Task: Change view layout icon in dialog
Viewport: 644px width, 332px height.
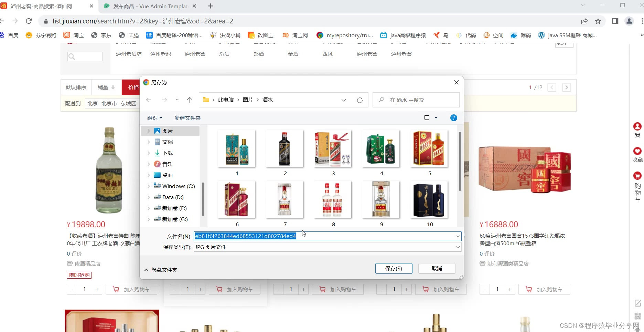Action: [x=427, y=118]
